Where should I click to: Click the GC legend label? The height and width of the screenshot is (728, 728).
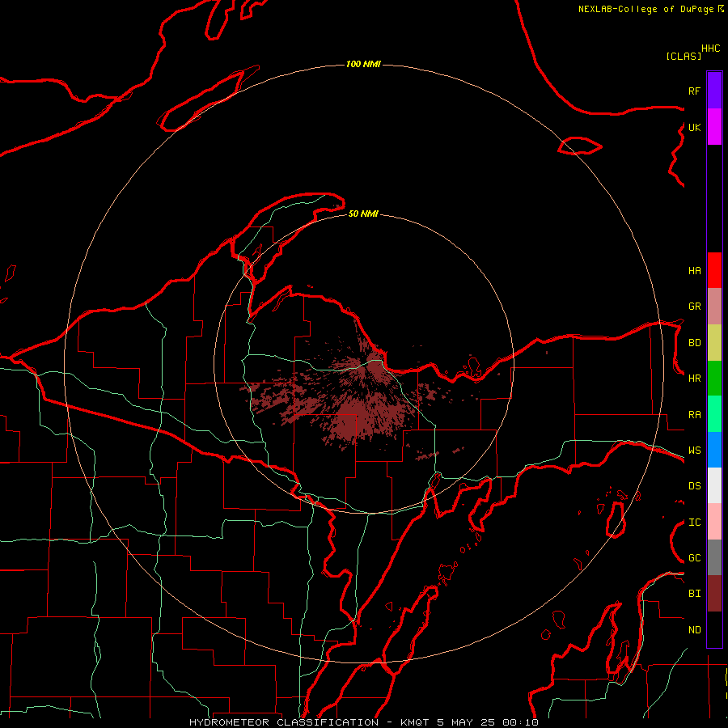pyautogui.click(x=694, y=558)
